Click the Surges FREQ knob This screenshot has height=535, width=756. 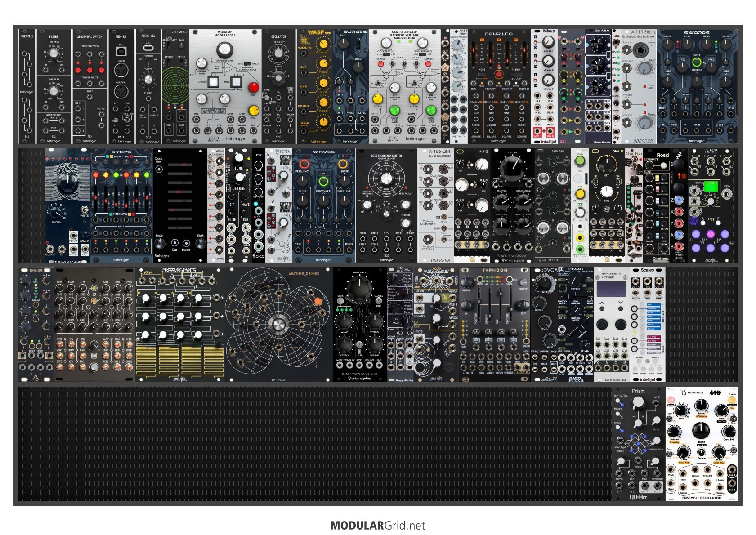(x=343, y=44)
